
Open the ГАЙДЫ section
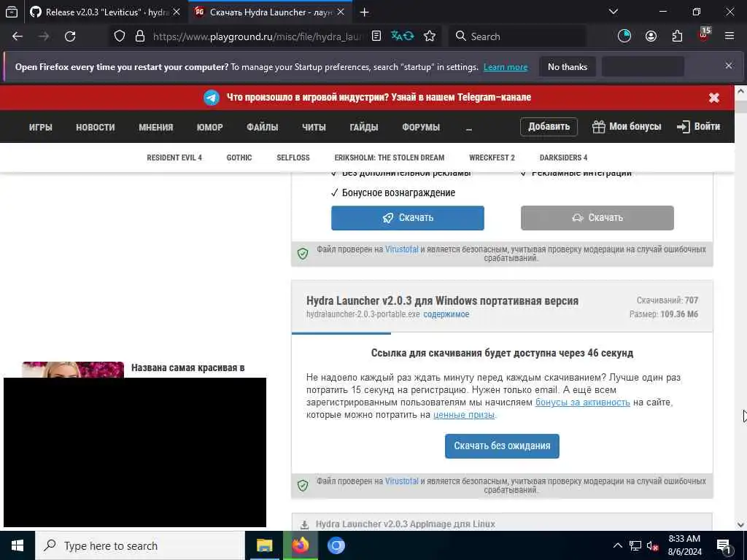click(364, 127)
